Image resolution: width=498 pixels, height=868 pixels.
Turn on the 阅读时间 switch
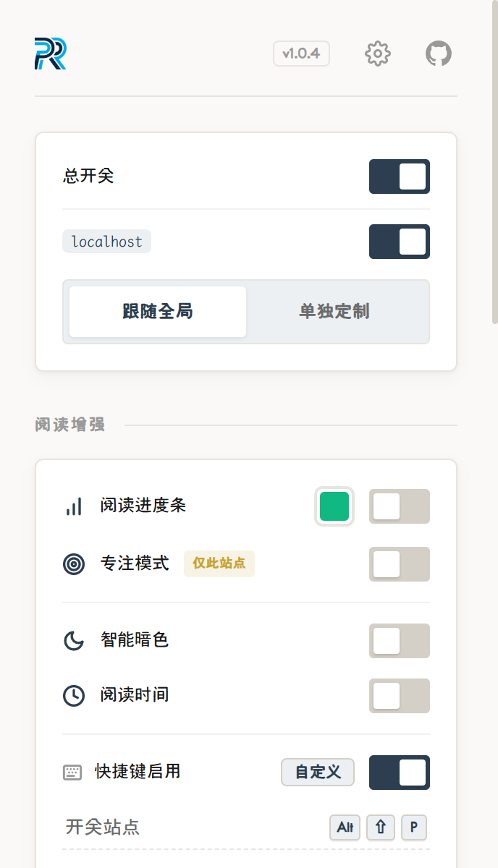(x=400, y=696)
